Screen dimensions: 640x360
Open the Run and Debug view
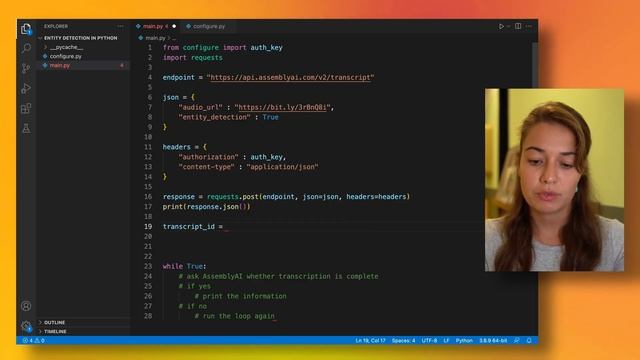[26, 88]
